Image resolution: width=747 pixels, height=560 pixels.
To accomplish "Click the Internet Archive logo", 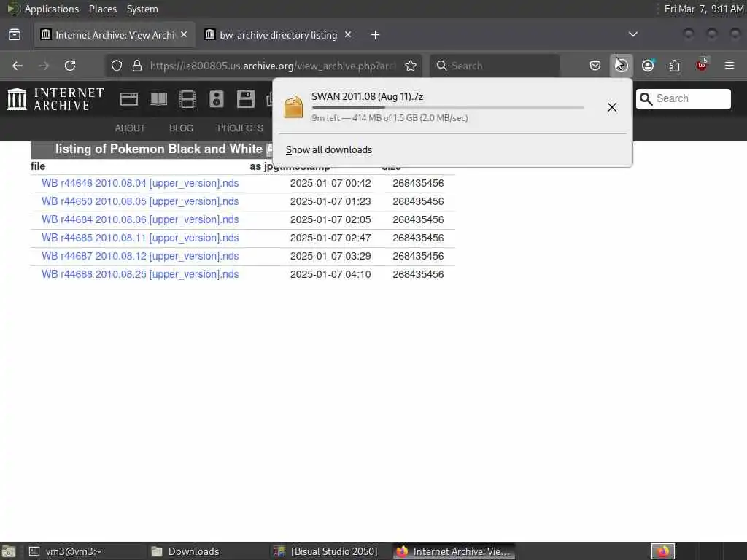I will [x=55, y=99].
